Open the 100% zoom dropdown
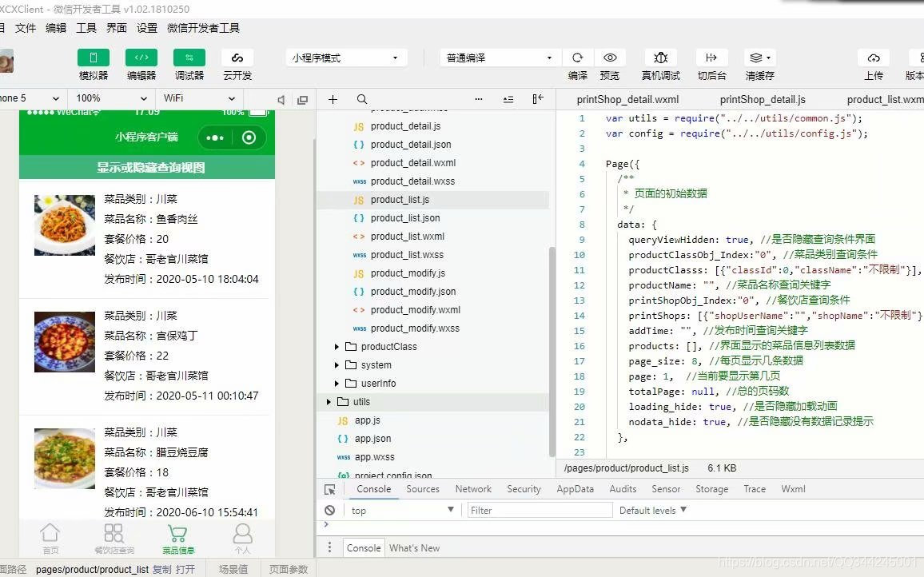The width and height of the screenshot is (924, 577). [111, 98]
